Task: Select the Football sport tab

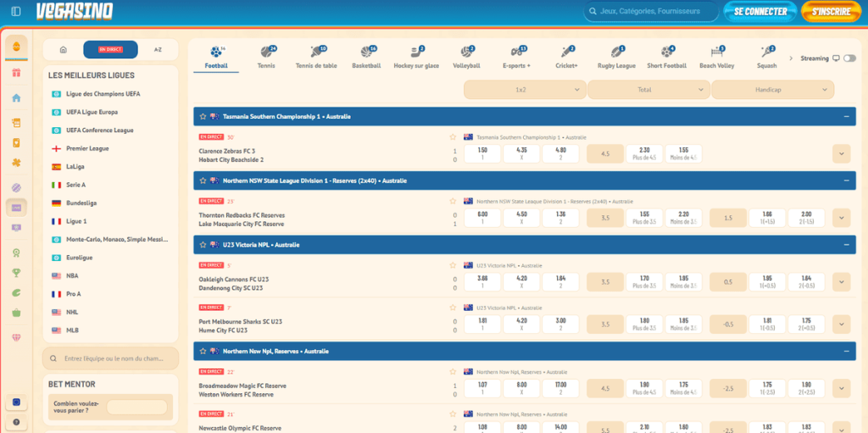Action: (x=216, y=58)
